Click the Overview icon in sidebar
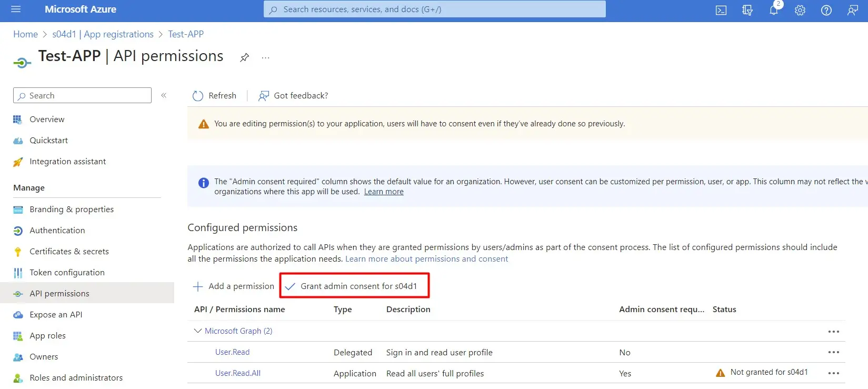 click(18, 119)
